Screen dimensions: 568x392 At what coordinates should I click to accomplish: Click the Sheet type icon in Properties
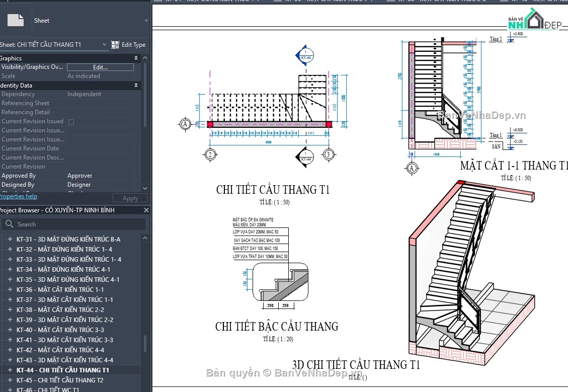(16, 20)
